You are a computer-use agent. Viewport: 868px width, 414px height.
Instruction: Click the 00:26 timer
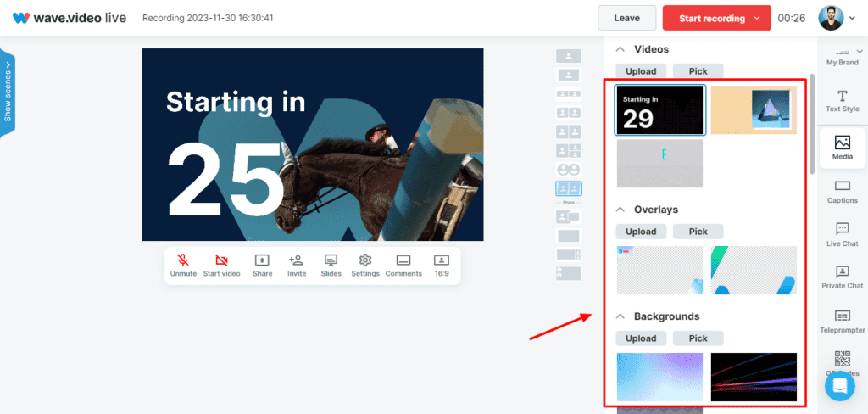pos(791,19)
